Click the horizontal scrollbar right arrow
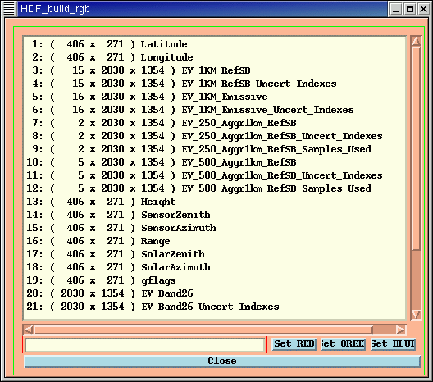Screen dimensions: 433x382 point(400,330)
